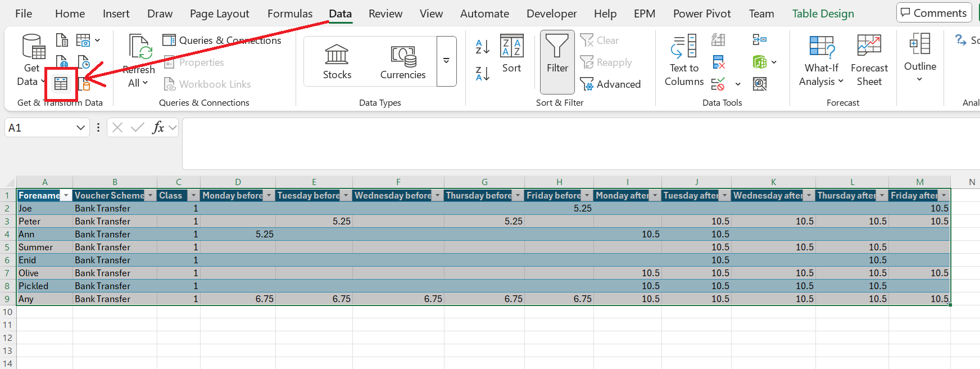The image size is (980, 369).
Task: Open the Voucher Scheme filter dropdown
Action: pos(150,196)
